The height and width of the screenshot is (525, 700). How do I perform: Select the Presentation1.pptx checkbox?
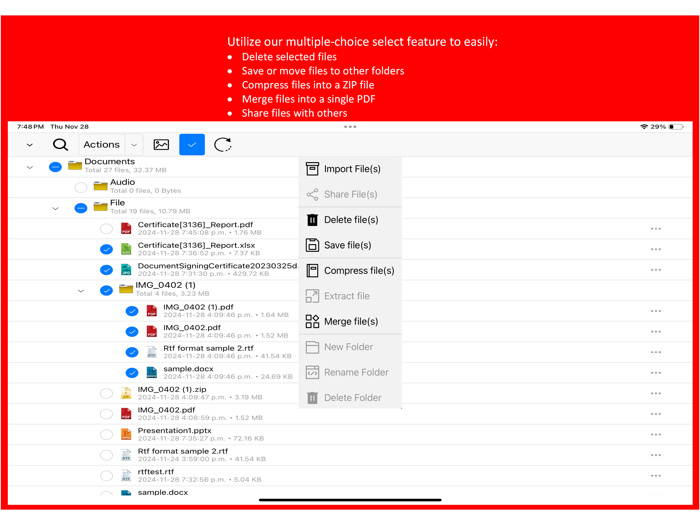pyautogui.click(x=106, y=434)
